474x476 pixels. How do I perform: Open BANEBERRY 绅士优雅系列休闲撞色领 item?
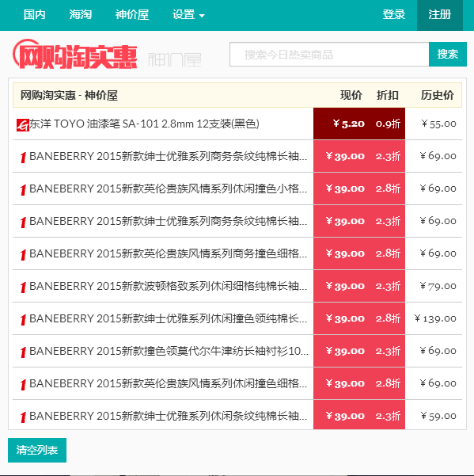point(169,318)
